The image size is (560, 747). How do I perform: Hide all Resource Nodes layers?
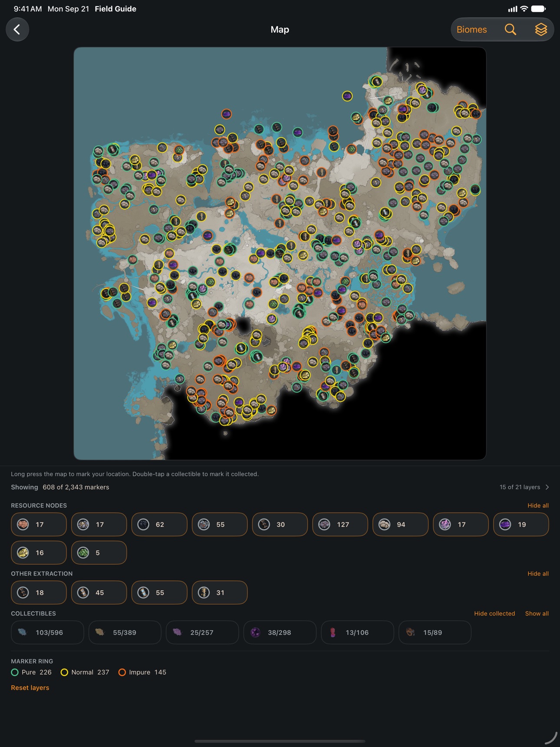pos(538,506)
